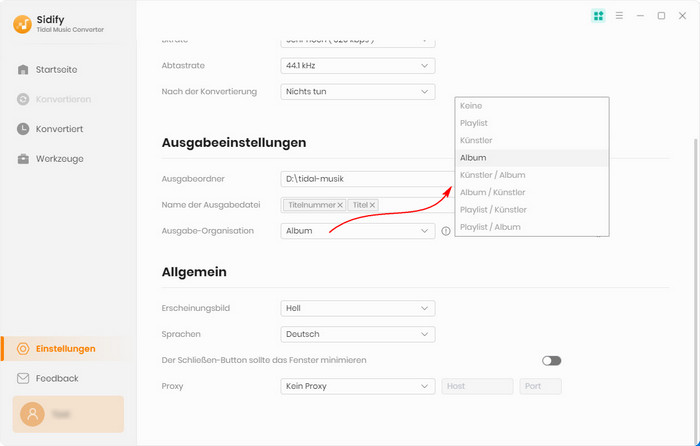Click the clock icon beside Konvertiert
Viewport: 700px width, 446px height.
click(23, 129)
